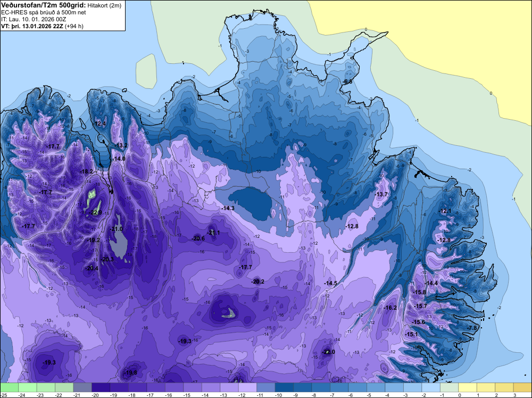Click the valid time "VT: þri. 13.01.2026 22Z"

[32, 26]
